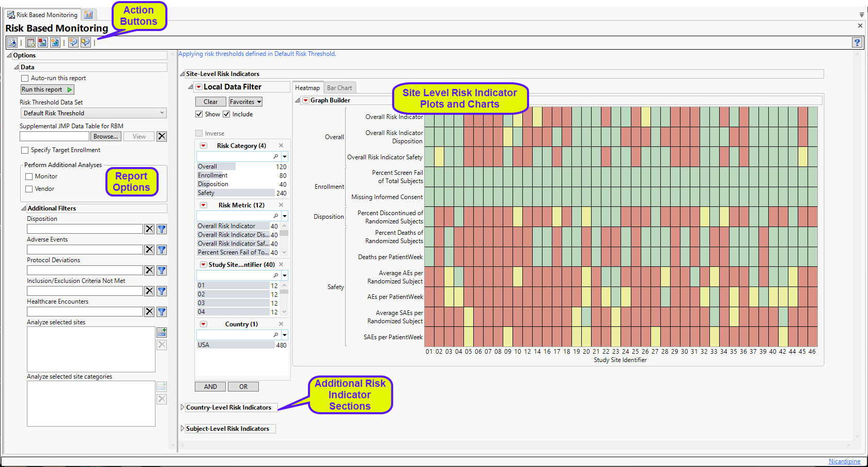Check the Monitor analysis option
The image size is (868, 467).
(x=29, y=176)
